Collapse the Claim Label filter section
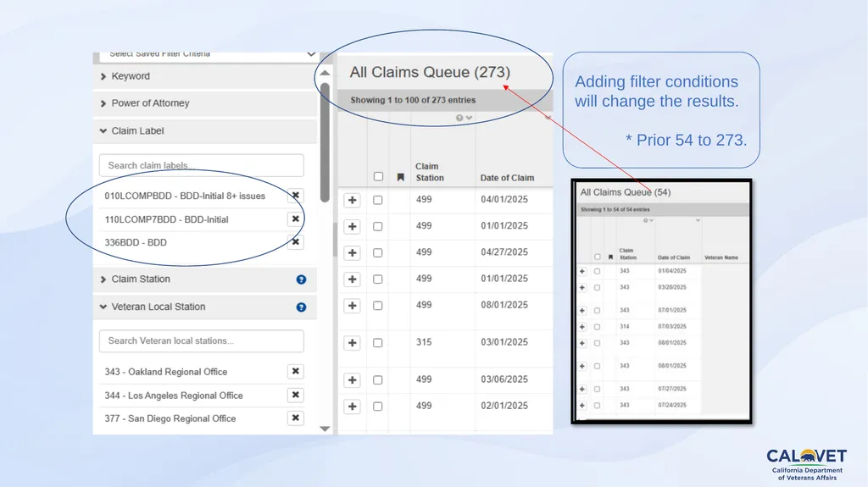 coord(205,131)
